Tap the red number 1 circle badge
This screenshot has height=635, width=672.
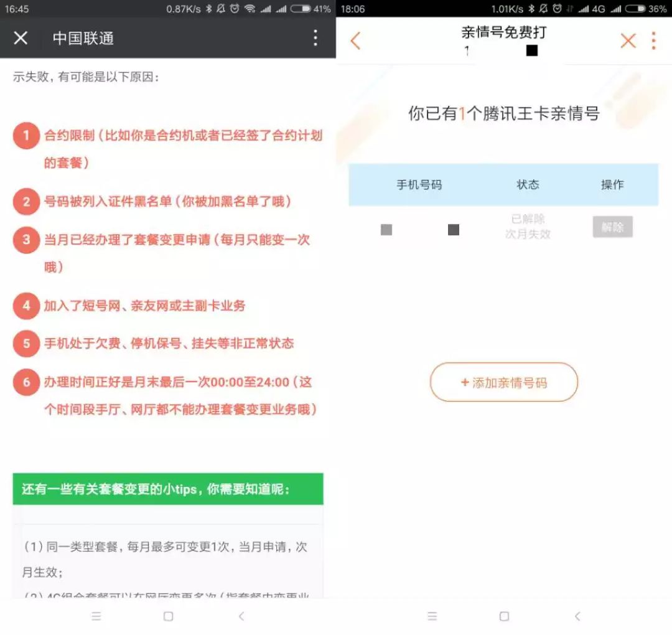pyautogui.click(x=26, y=136)
